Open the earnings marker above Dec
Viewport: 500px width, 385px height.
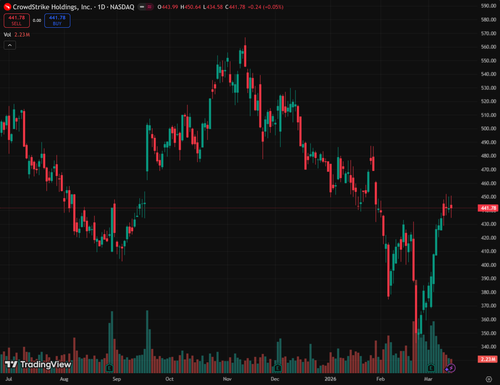277,368
